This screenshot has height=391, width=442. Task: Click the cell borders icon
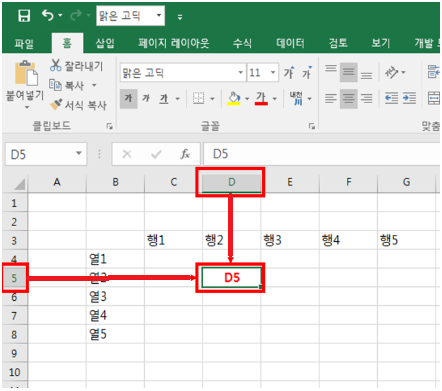[199, 99]
